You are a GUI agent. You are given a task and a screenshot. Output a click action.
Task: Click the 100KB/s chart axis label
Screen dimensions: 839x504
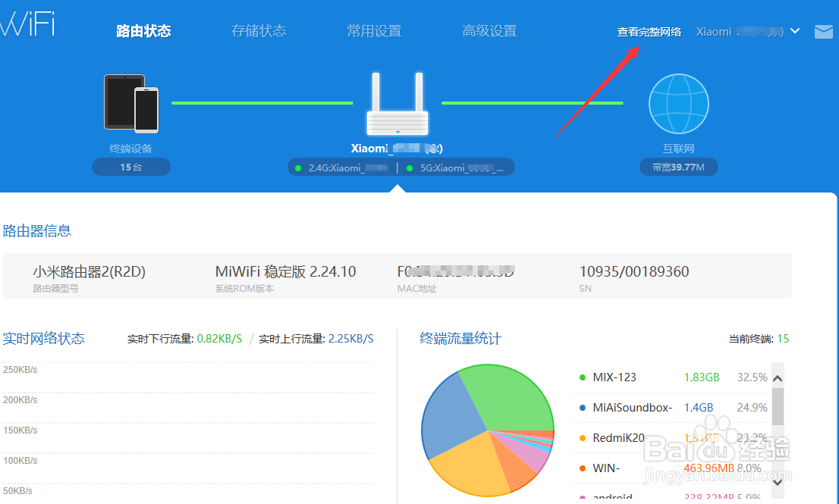click(20, 461)
